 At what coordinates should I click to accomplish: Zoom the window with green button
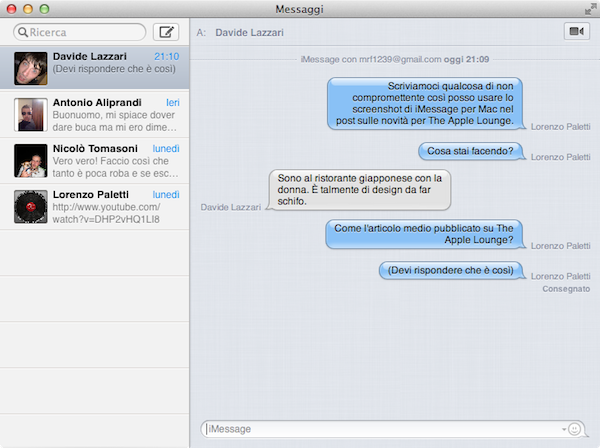tap(44, 9)
